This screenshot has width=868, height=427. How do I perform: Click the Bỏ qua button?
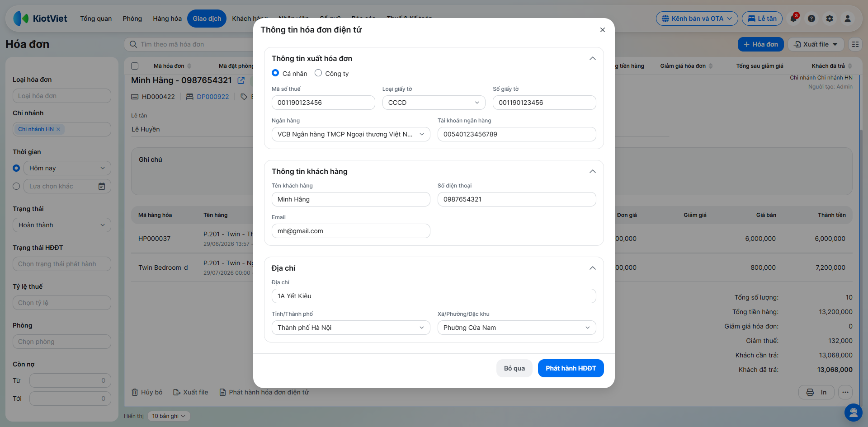(x=514, y=368)
